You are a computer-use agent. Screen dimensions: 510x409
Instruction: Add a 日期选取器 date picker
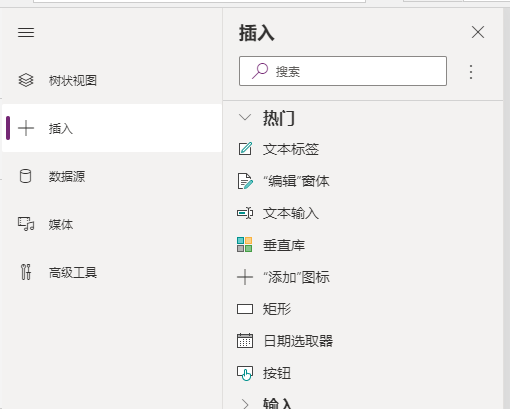[x=285, y=341]
